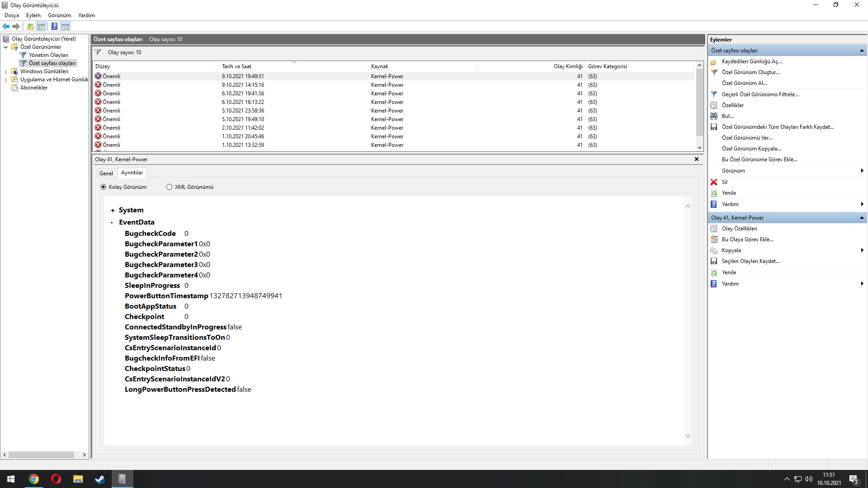Collapse the EventData node
The image size is (868, 488).
(x=112, y=223)
